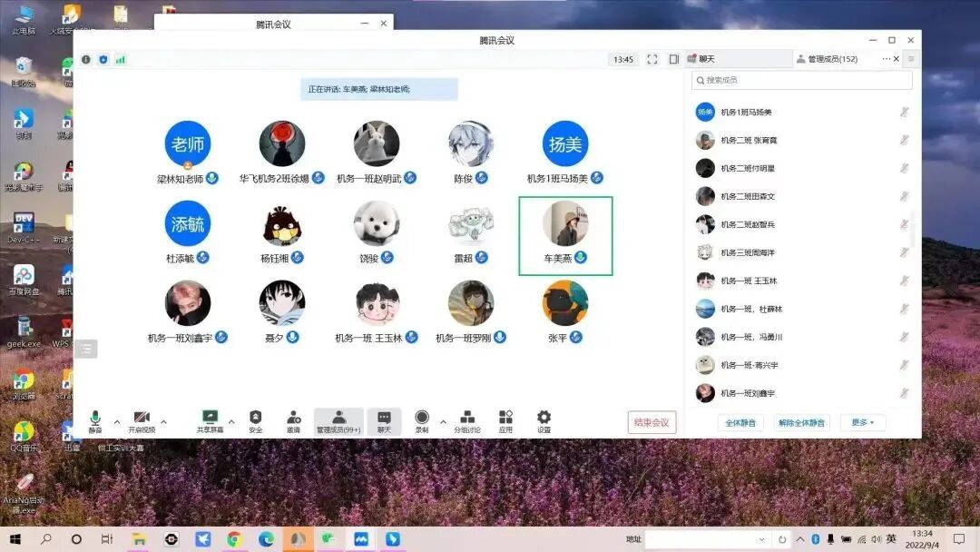Click the list icon at left edge of meeting
980x552 pixels.
pyautogui.click(x=86, y=349)
